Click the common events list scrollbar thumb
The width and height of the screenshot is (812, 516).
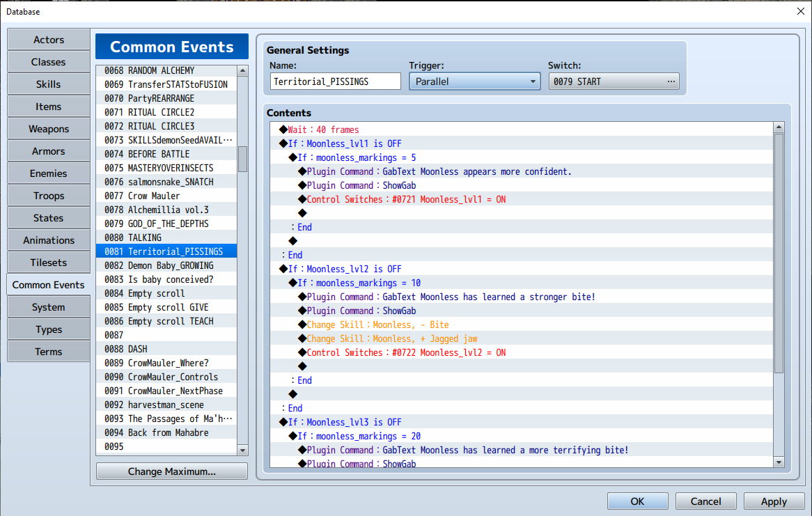click(x=242, y=159)
